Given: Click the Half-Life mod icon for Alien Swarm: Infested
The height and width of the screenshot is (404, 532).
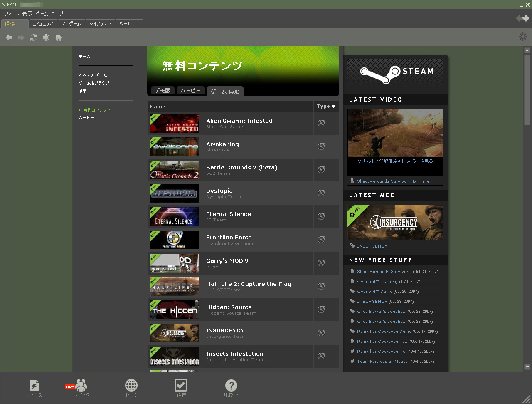Looking at the screenshot, I should pos(321,123).
